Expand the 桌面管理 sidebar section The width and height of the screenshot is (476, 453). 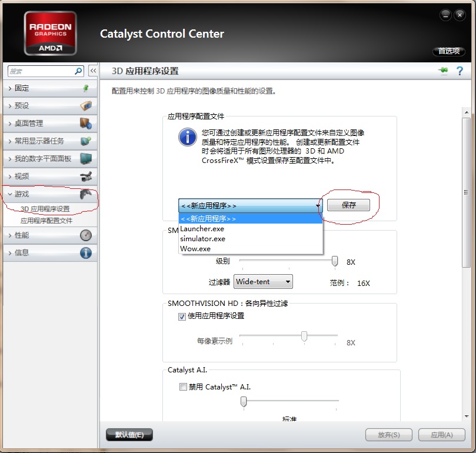pos(50,124)
